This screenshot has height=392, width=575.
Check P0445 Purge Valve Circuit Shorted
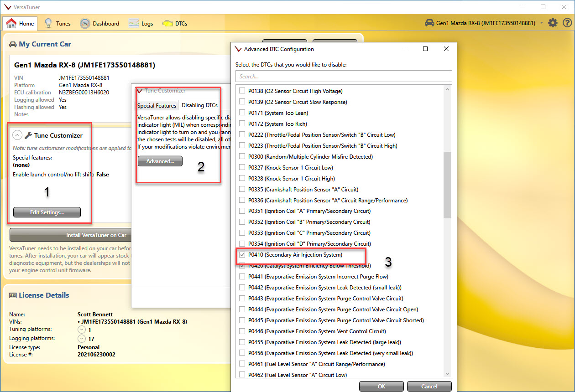(x=242, y=320)
